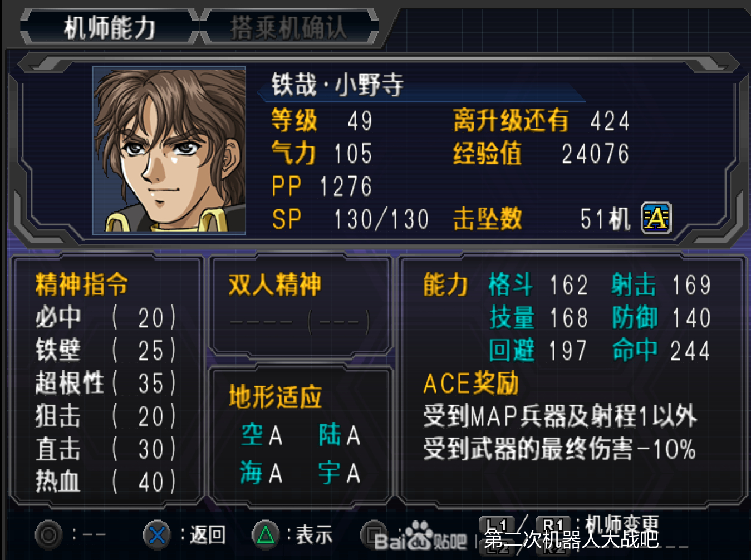Image resolution: width=751 pixels, height=560 pixels.
Task: Open the 搭乘机确认 tab
Action: pos(288,27)
